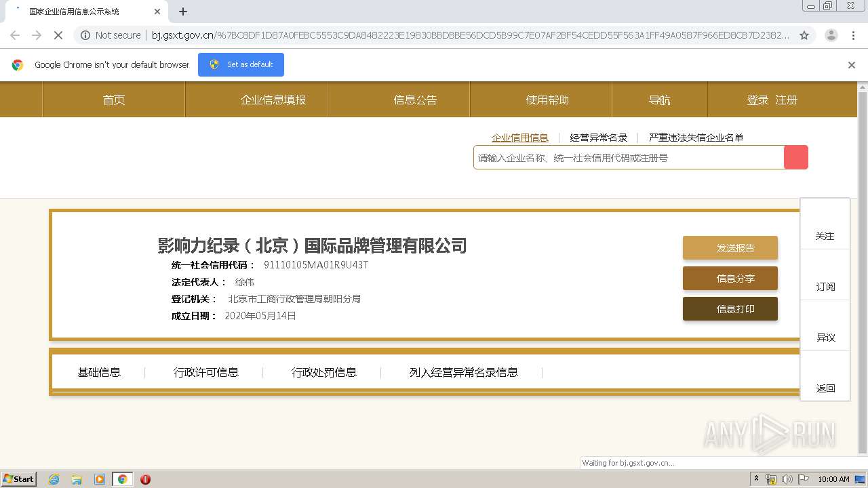
Task: Open the 信息公告 navigation item
Action: point(415,100)
